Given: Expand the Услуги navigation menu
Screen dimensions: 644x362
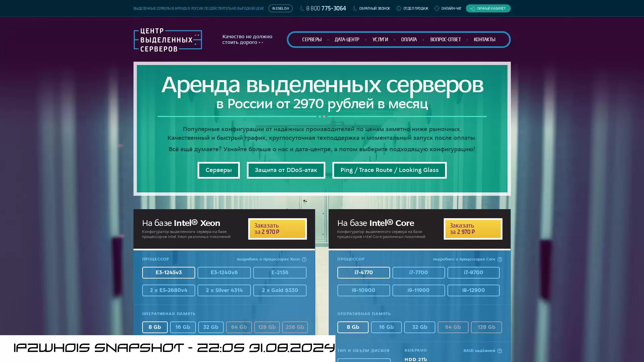Looking at the screenshot, I should pyautogui.click(x=380, y=39).
